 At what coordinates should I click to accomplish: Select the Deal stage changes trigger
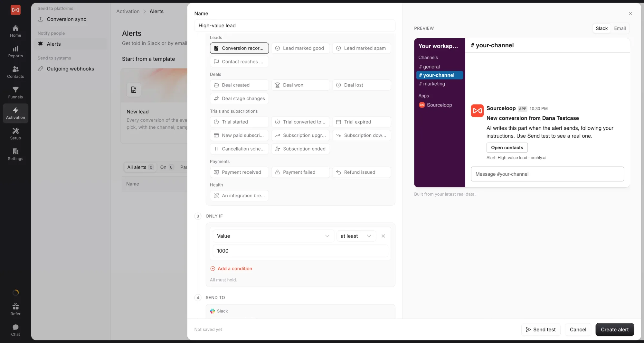pos(239,98)
